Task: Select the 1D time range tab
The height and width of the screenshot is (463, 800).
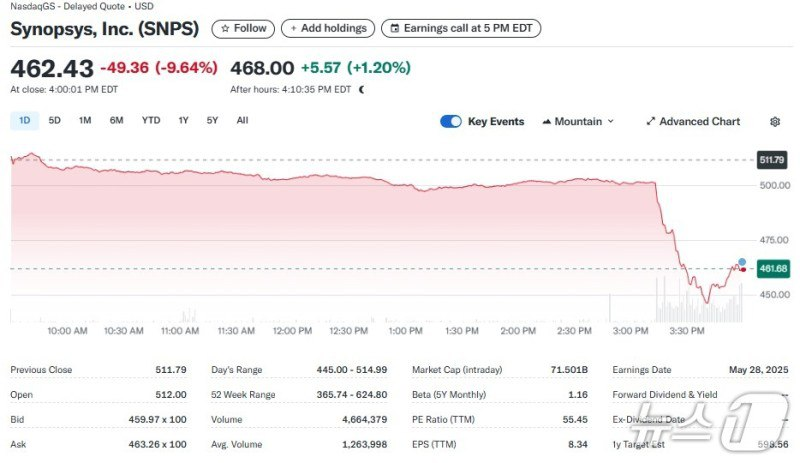Action: 24,120
